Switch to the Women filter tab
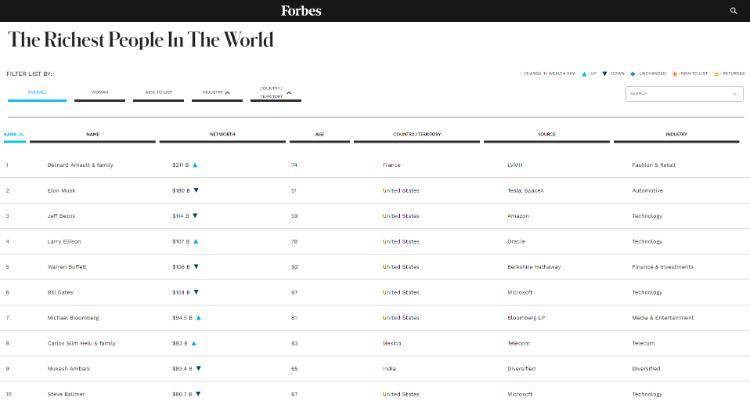Screen dimensions: 750x406 coord(100,92)
